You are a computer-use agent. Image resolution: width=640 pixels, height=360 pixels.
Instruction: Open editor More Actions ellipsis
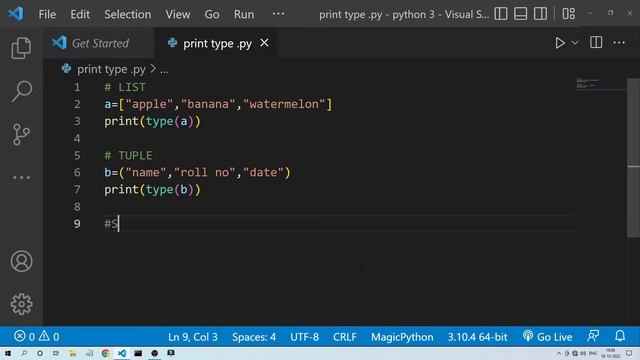[619, 42]
